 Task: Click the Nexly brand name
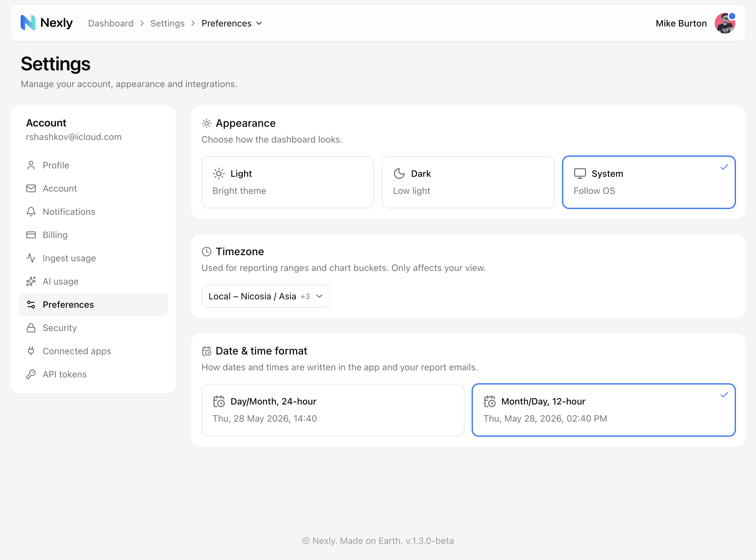[x=56, y=23]
